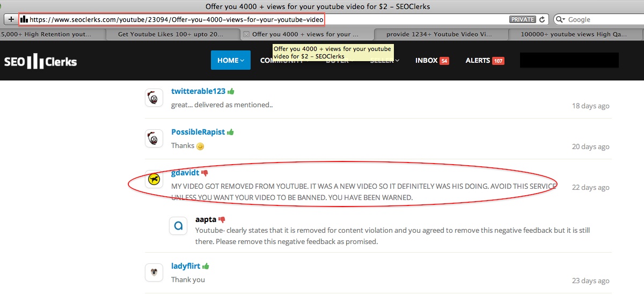Switch to '100000+ youtube views High Qa...' tab
Screen dimensions: 644x295
pyautogui.click(x=574, y=34)
